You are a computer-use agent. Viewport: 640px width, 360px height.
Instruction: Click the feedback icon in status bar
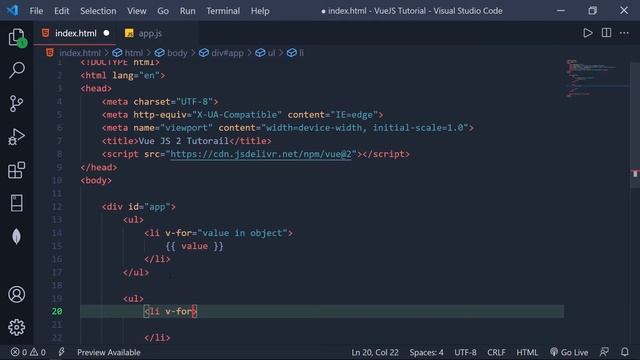click(604, 352)
